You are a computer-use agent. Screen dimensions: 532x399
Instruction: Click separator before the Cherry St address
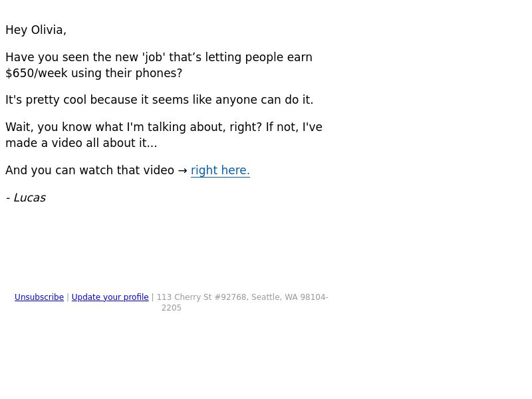(x=153, y=297)
